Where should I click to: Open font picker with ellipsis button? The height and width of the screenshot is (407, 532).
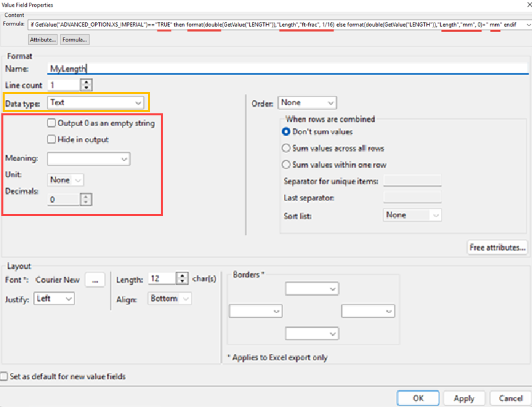click(x=94, y=280)
